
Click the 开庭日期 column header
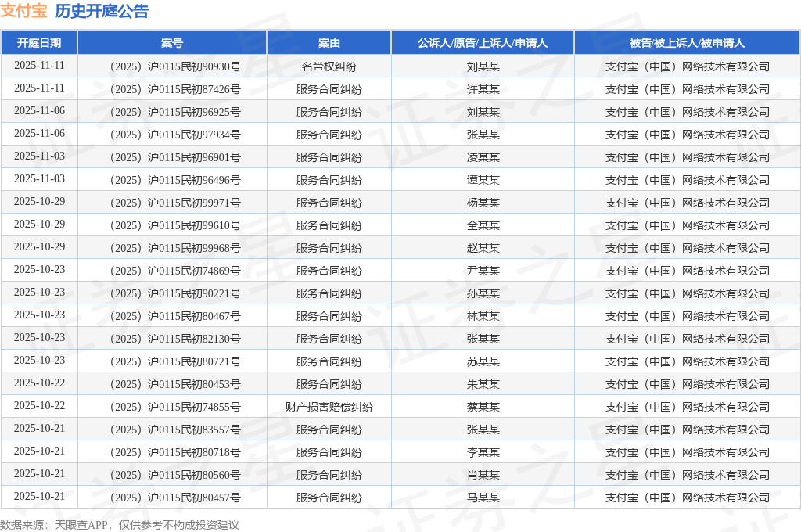39,43
